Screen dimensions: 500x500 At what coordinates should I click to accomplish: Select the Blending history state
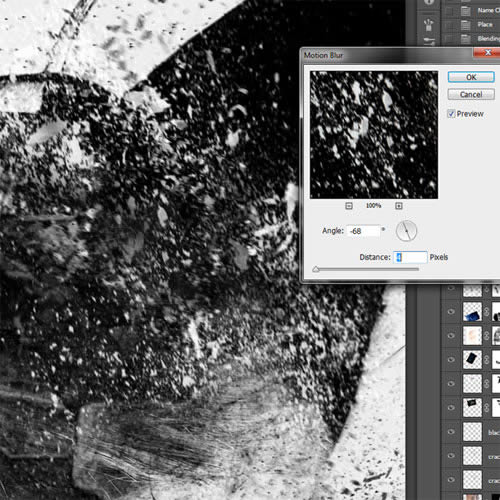pos(489,39)
